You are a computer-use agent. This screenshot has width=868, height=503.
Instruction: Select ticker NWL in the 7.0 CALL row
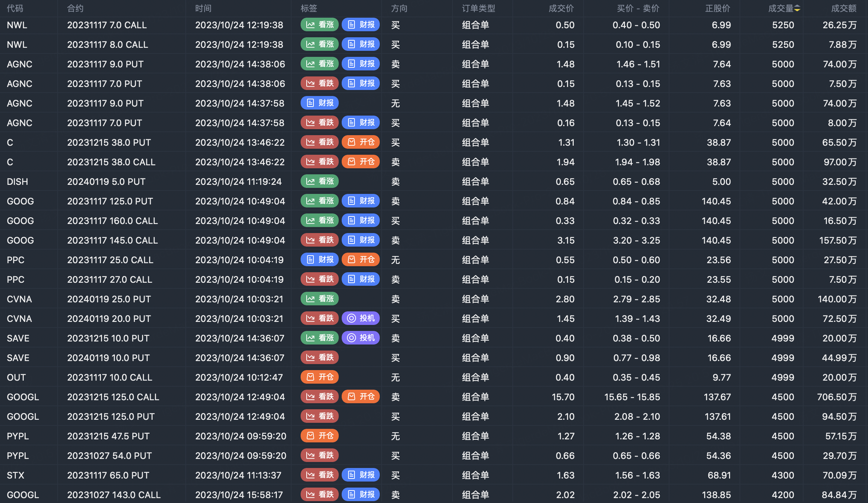point(17,25)
